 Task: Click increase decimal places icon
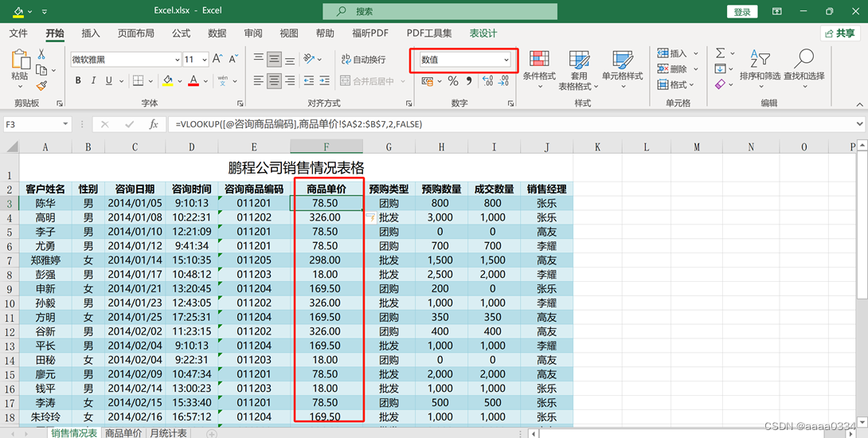pyautogui.click(x=487, y=81)
